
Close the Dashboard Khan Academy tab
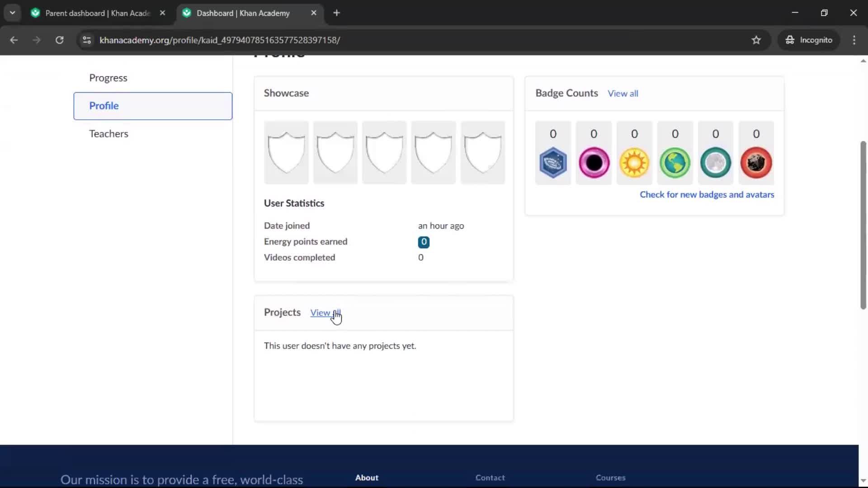pos(314,13)
